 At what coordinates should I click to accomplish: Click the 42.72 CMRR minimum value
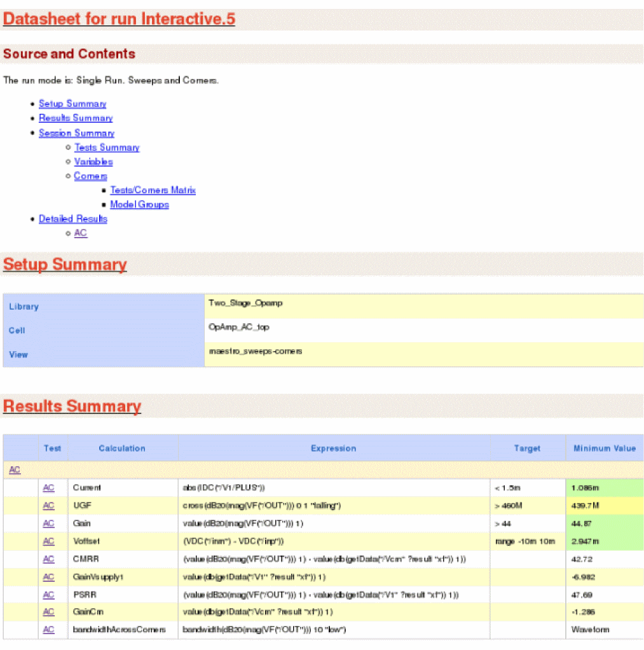[582, 559]
